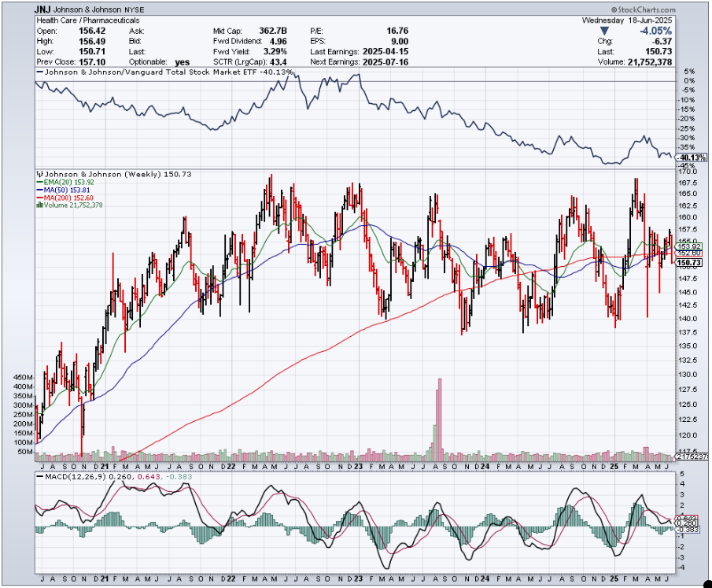Viewport: 712px width, 588px height.
Task: Click the Fwd Dividend value 4.96
Action: [x=279, y=42]
